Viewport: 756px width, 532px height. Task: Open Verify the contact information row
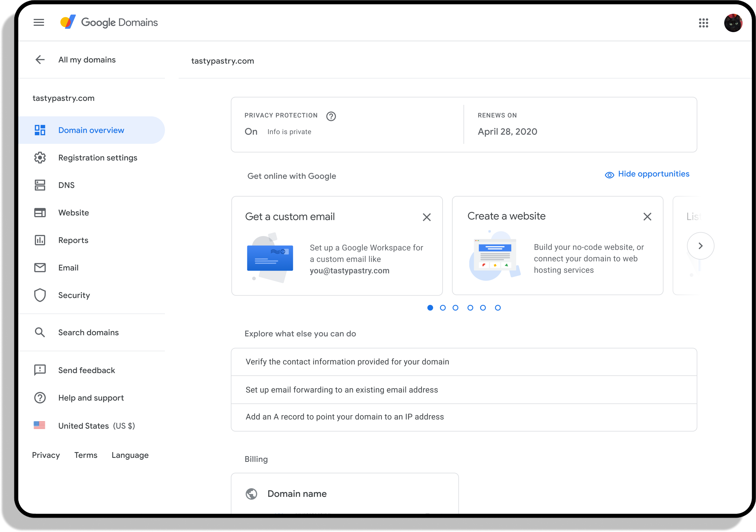pyautogui.click(x=464, y=362)
